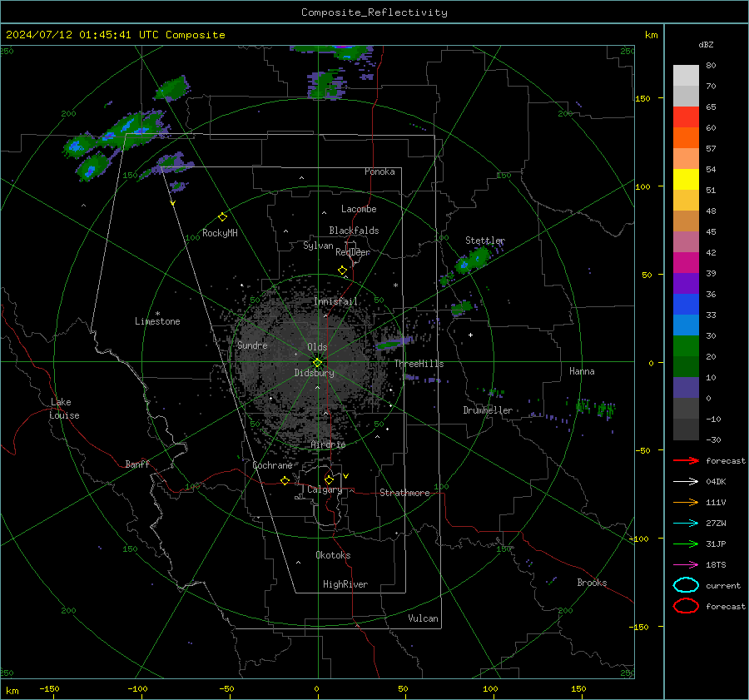Click the Olds label
The height and width of the screenshot is (700, 749).
point(317,347)
